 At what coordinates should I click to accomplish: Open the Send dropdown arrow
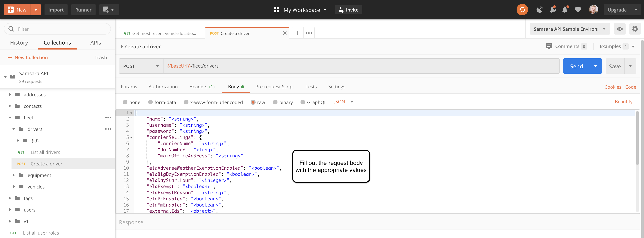click(x=595, y=66)
